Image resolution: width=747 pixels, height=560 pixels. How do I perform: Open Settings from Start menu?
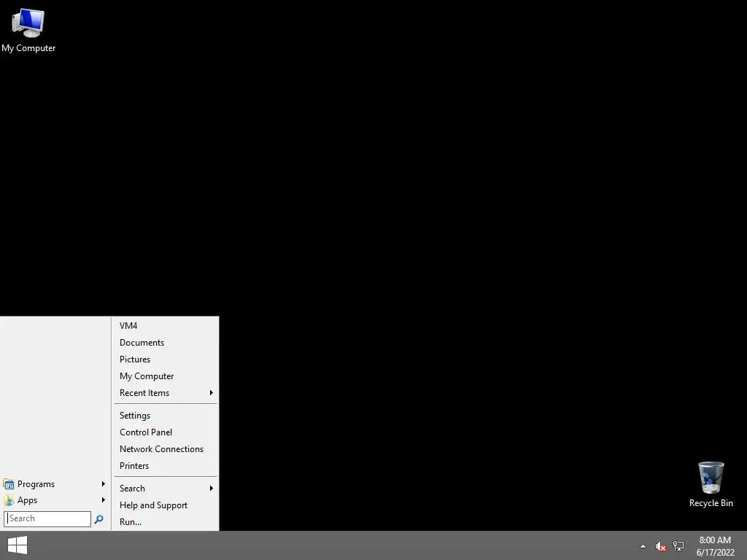(x=166, y=416)
